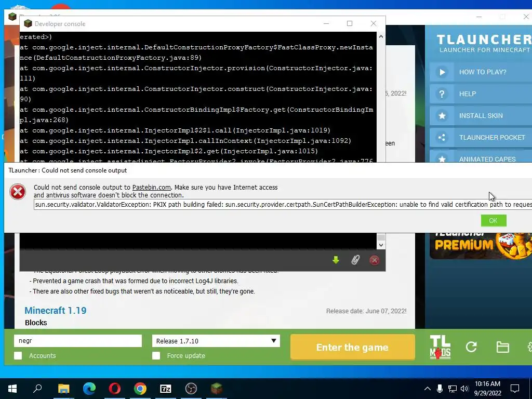Viewport: 532px width, 399px height.
Task: Click volume icon in system tray
Action: point(464,389)
